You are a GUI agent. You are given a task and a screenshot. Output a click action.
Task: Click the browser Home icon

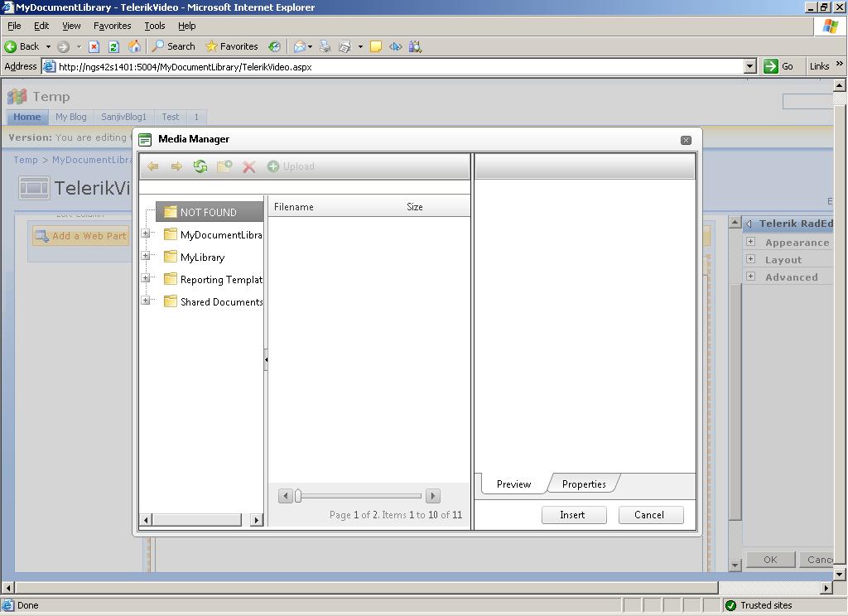134,46
